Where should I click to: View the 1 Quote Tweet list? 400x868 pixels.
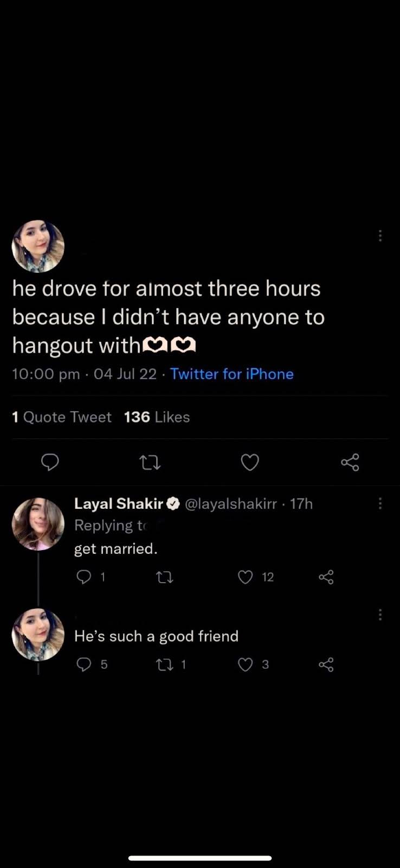coord(62,417)
